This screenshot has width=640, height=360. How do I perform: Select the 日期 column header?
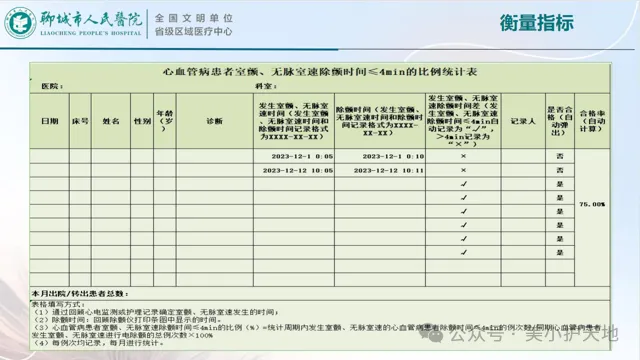tap(50, 121)
